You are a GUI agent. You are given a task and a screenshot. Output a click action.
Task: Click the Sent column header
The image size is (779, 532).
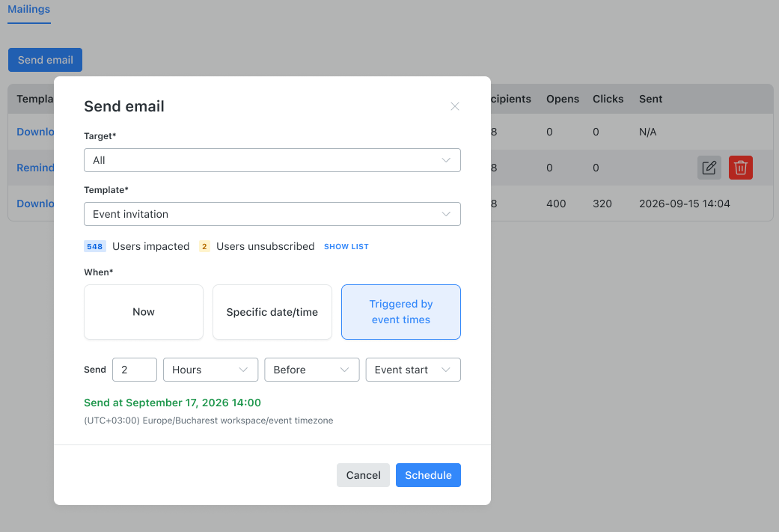point(650,99)
